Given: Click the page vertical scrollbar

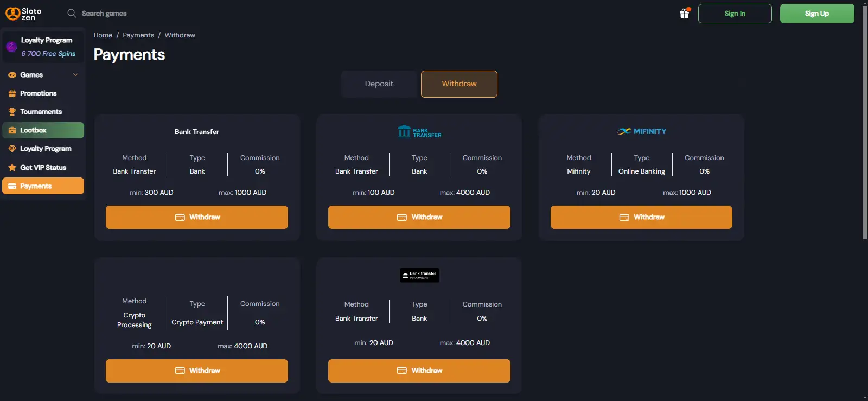Looking at the screenshot, I should 865,122.
